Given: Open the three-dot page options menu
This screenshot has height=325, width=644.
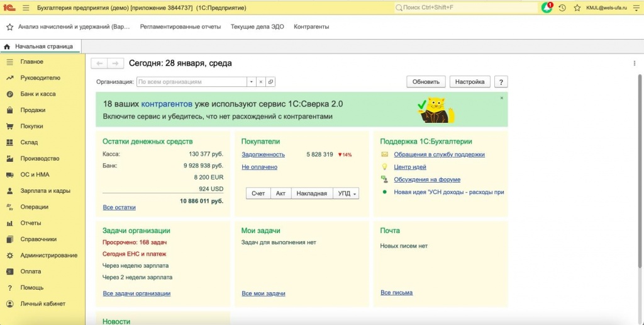Looking at the screenshot, I should click(635, 64).
